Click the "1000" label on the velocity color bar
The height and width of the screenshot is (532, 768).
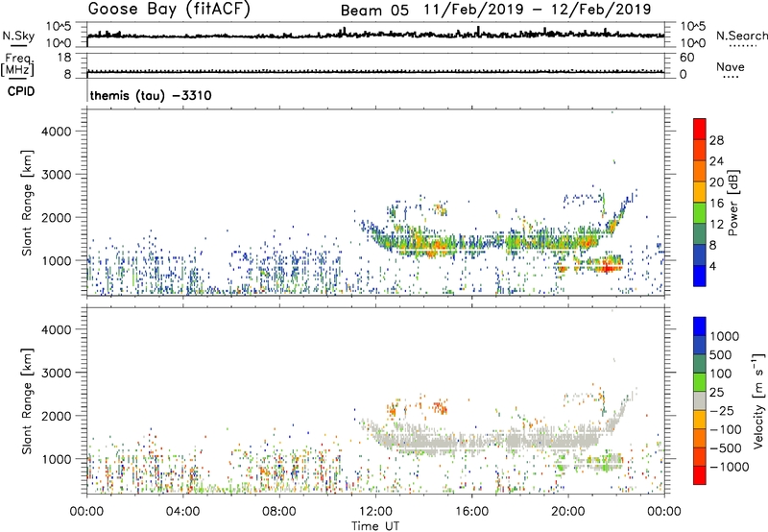coord(724,336)
